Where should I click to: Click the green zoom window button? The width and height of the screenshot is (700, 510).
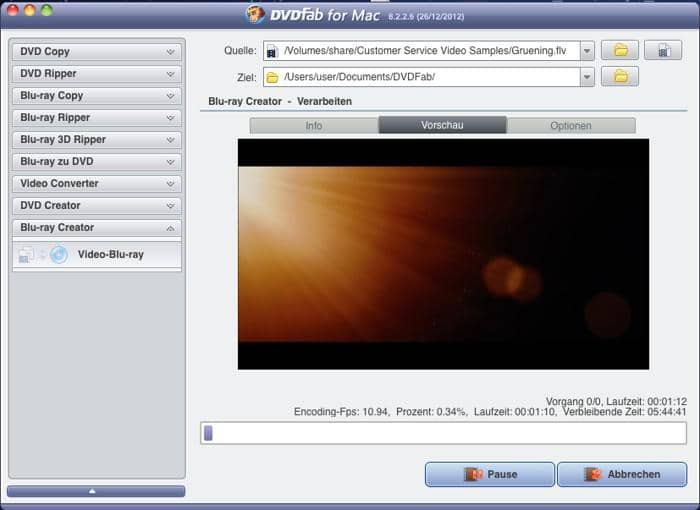[47, 10]
